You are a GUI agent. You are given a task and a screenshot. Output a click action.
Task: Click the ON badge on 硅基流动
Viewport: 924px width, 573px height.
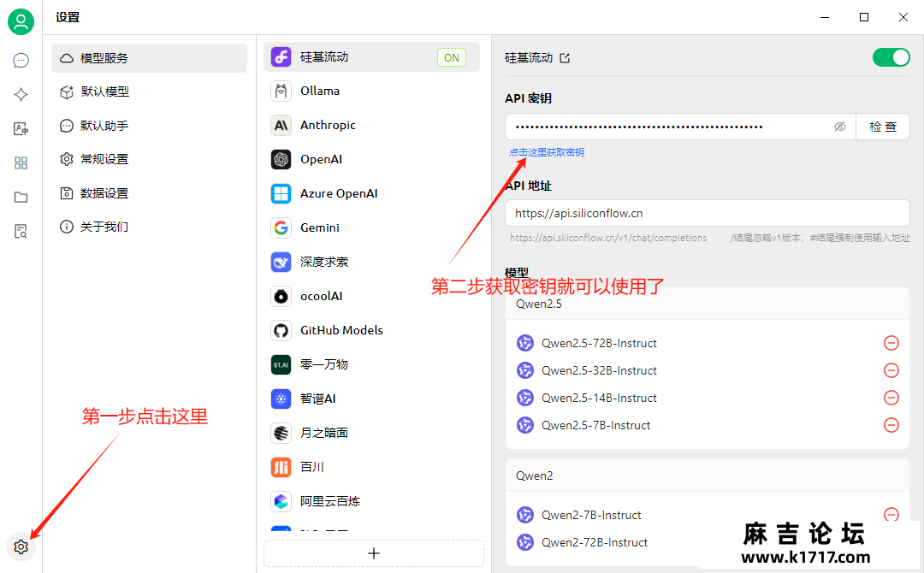pyautogui.click(x=452, y=57)
